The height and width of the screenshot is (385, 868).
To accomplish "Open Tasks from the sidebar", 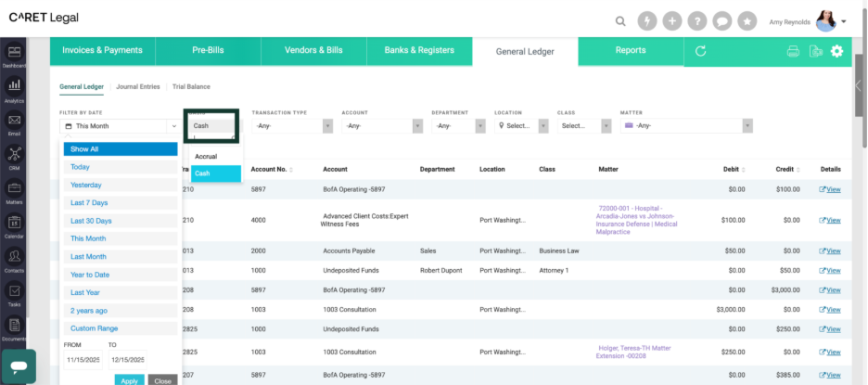I will pos(15,289).
